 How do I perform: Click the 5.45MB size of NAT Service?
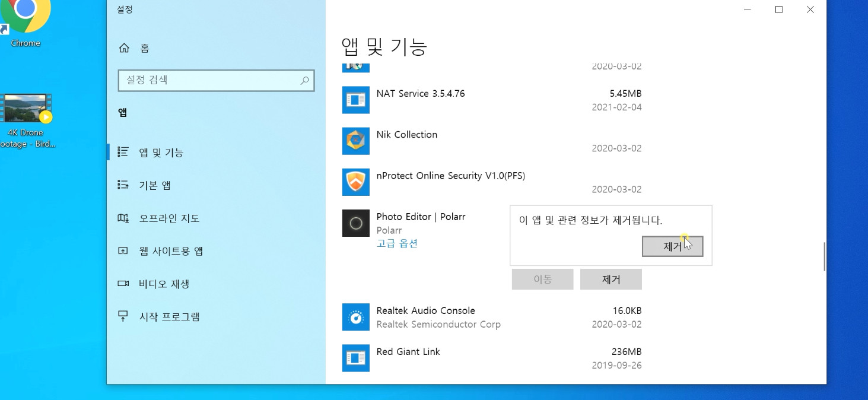coord(625,94)
